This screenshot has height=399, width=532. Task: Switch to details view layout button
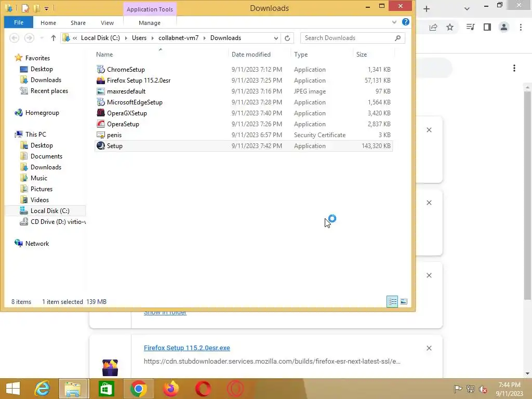point(392,301)
